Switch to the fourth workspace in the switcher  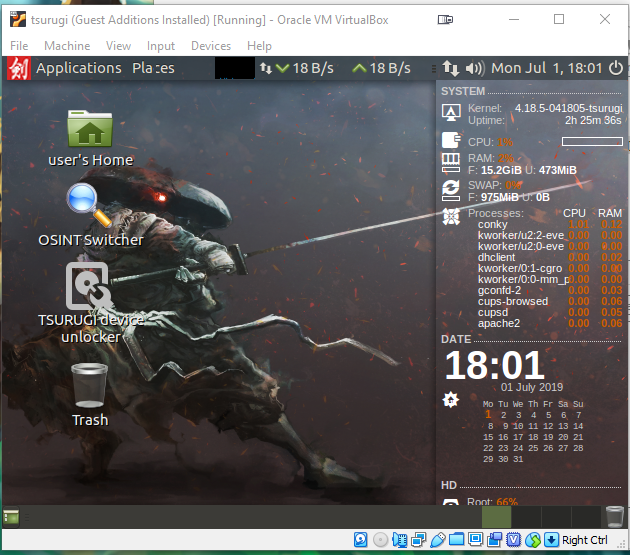(x=586, y=517)
